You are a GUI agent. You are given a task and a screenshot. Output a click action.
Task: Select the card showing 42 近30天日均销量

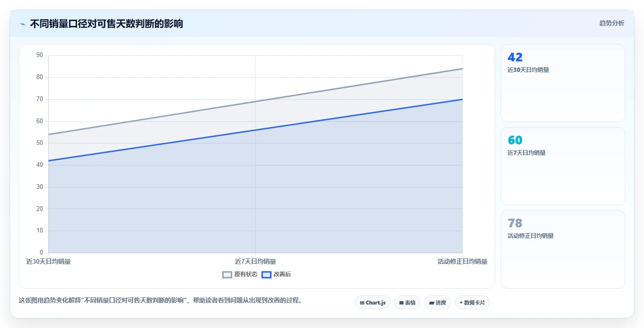tap(563, 83)
